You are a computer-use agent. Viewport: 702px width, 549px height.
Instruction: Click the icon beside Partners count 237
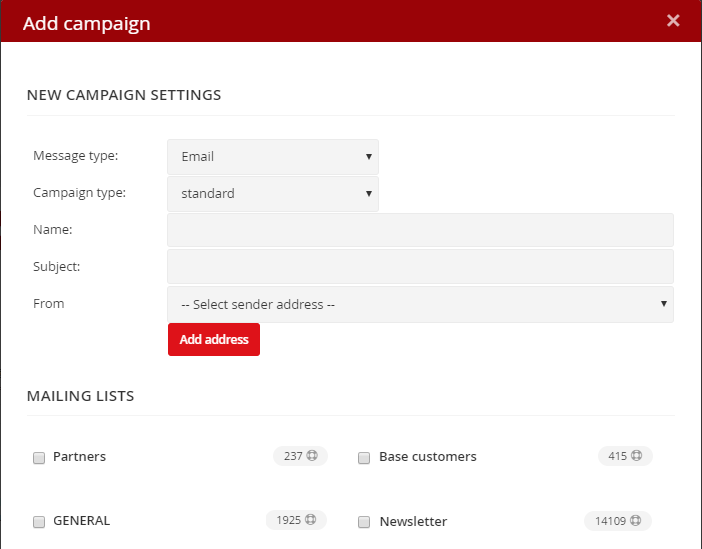coord(312,455)
